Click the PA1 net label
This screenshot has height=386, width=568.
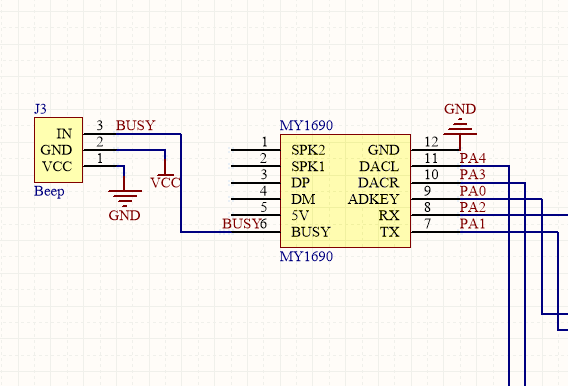[x=473, y=224]
